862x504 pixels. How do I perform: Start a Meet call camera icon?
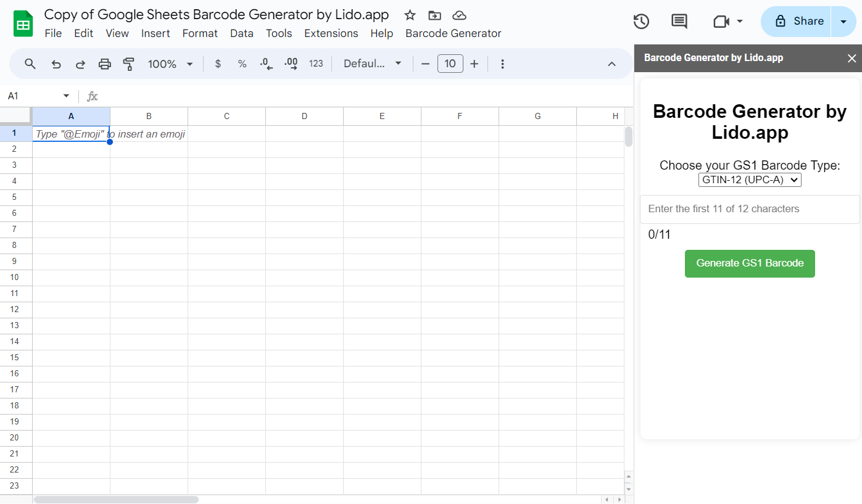721,22
